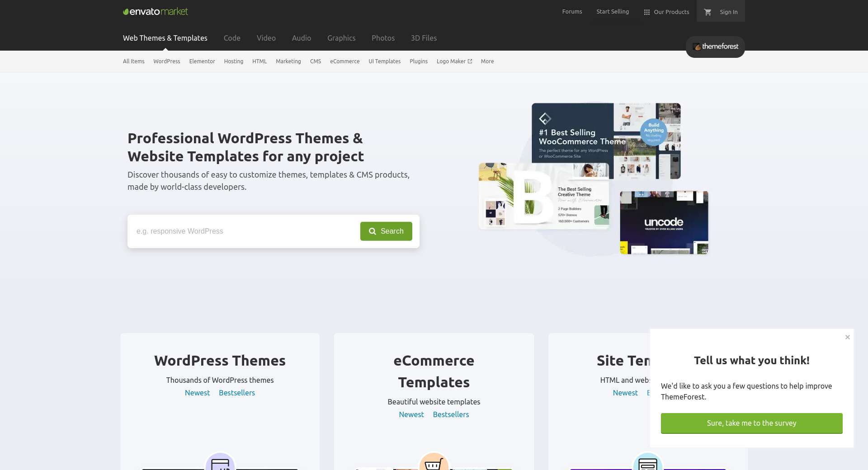This screenshot has width=868, height=470.
Task: Open the Elementor category menu
Action: point(202,61)
